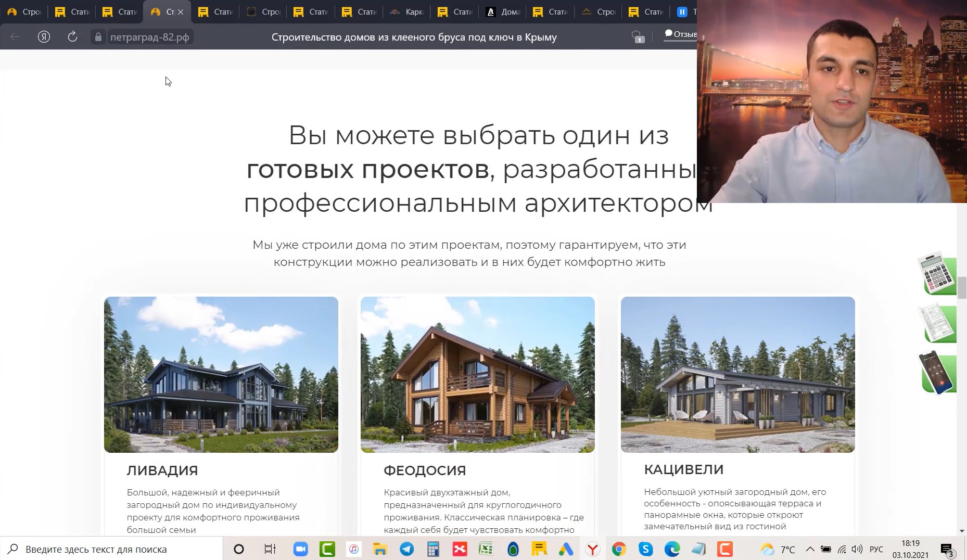Click the green phone callback widget
The image size is (967, 560).
click(938, 373)
